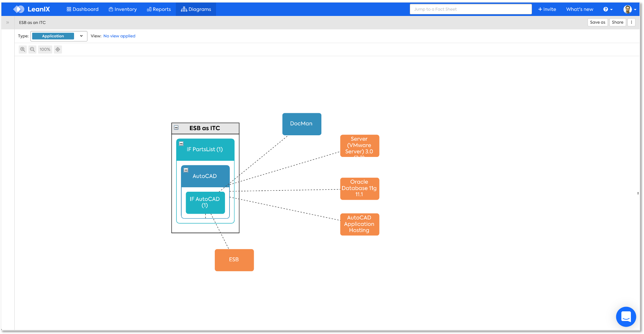Open the three-dot more options menu
644x334 pixels.
[x=632, y=22]
